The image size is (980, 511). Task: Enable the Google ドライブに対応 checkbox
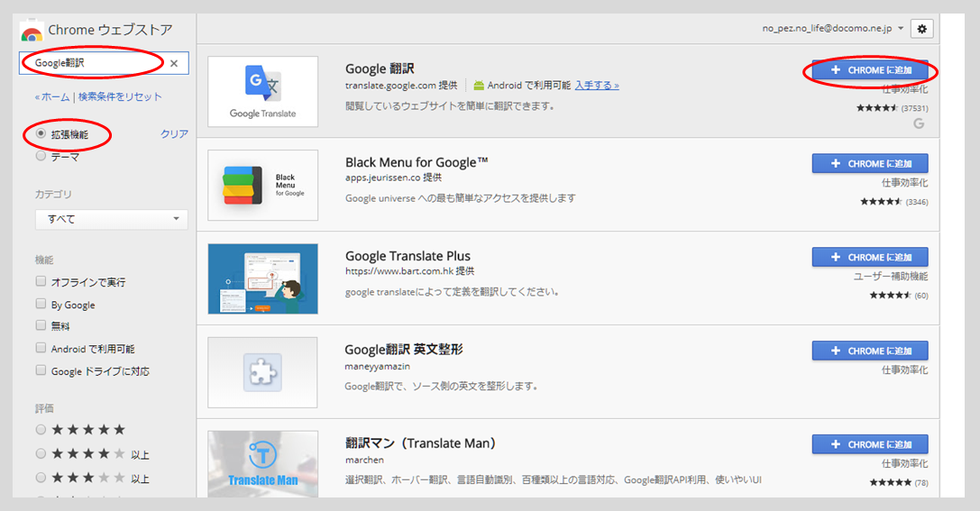tap(41, 370)
